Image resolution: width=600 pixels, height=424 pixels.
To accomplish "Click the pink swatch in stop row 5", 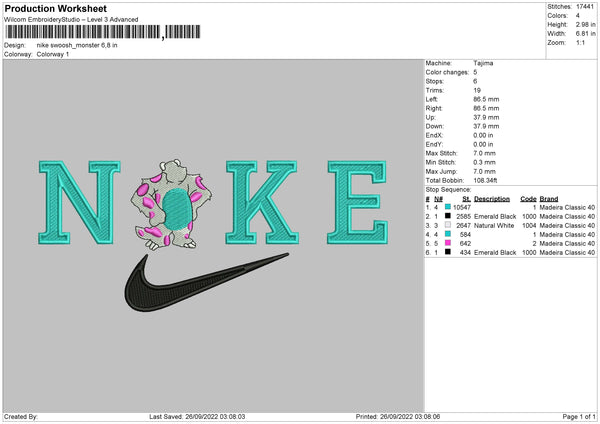I will (448, 243).
